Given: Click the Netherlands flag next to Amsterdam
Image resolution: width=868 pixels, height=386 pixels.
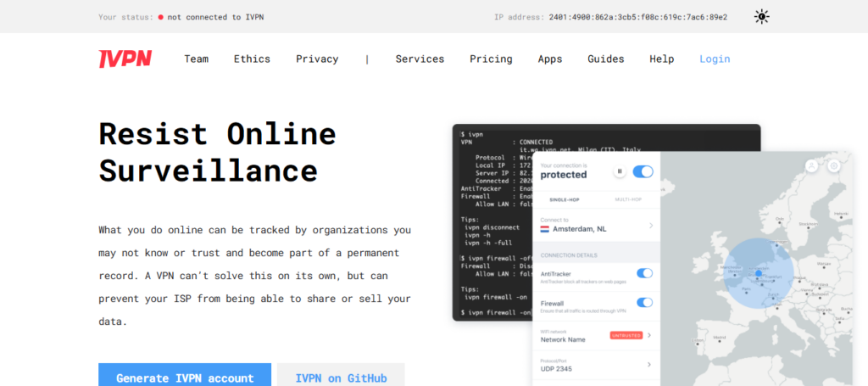Looking at the screenshot, I should [x=545, y=229].
